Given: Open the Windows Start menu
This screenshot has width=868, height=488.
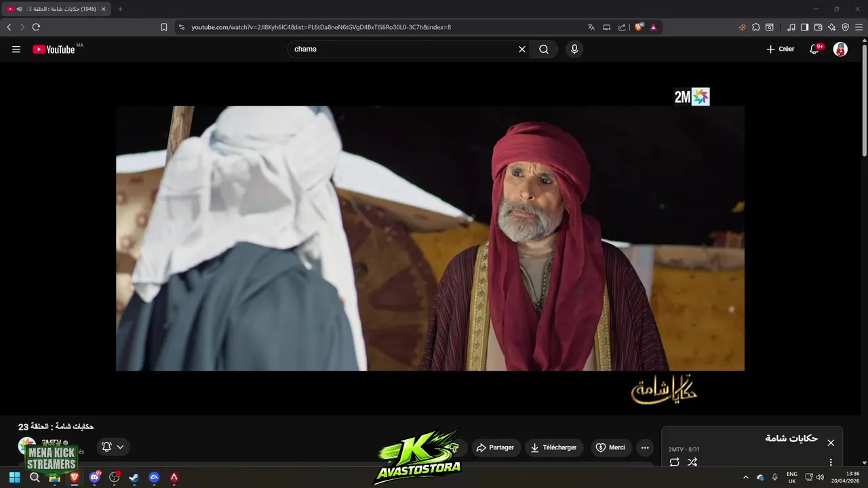Looking at the screenshot, I should point(14,477).
